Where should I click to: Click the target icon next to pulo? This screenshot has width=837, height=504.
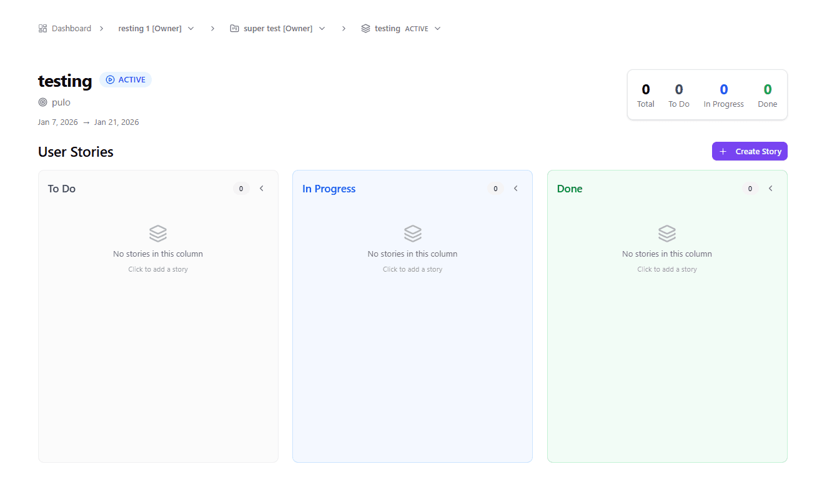point(42,102)
